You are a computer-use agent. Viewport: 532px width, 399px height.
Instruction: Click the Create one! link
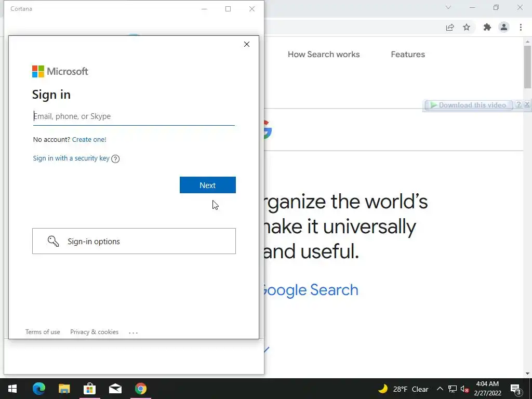pyautogui.click(x=89, y=139)
